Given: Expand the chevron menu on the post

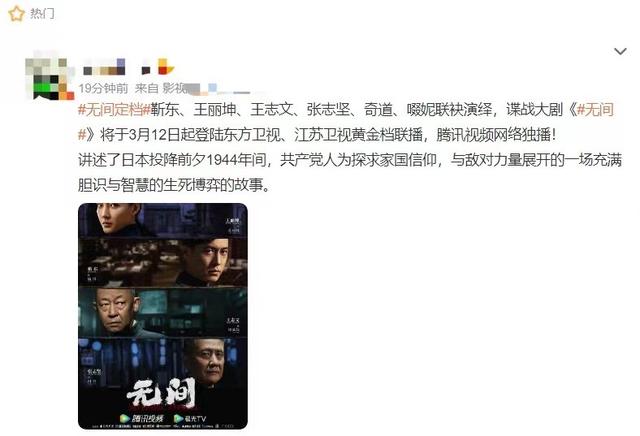Looking at the screenshot, I should (x=620, y=52).
